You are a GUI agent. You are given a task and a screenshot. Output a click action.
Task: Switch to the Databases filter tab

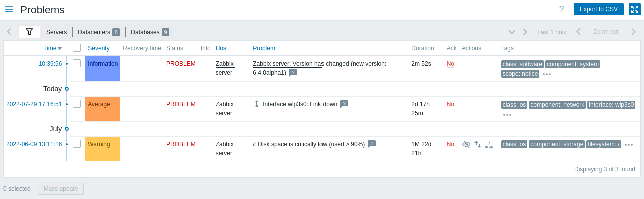pyautogui.click(x=150, y=32)
